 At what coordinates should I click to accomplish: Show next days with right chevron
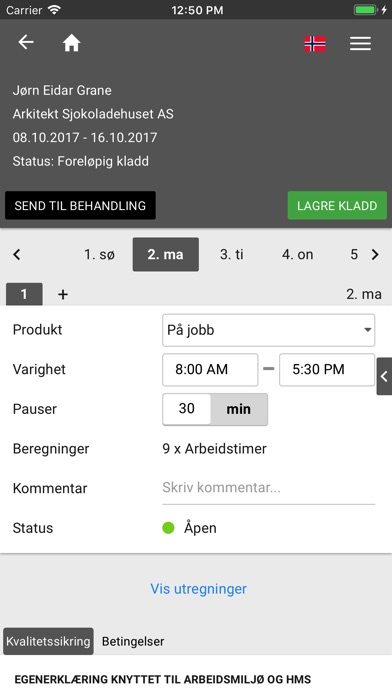pos(375,254)
